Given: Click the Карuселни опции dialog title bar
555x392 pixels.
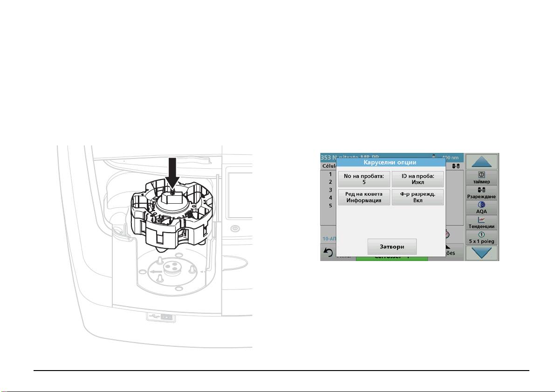Looking at the screenshot, I should (x=390, y=163).
